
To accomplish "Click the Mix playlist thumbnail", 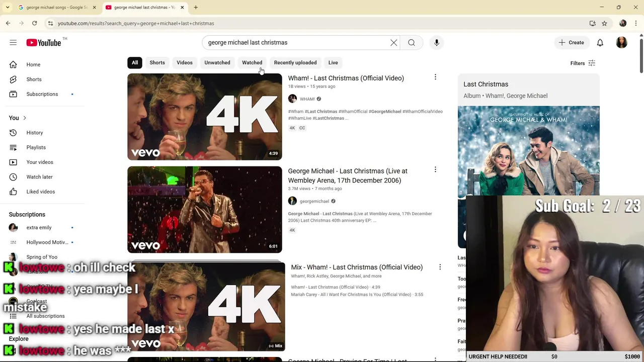I will (x=206, y=307).
